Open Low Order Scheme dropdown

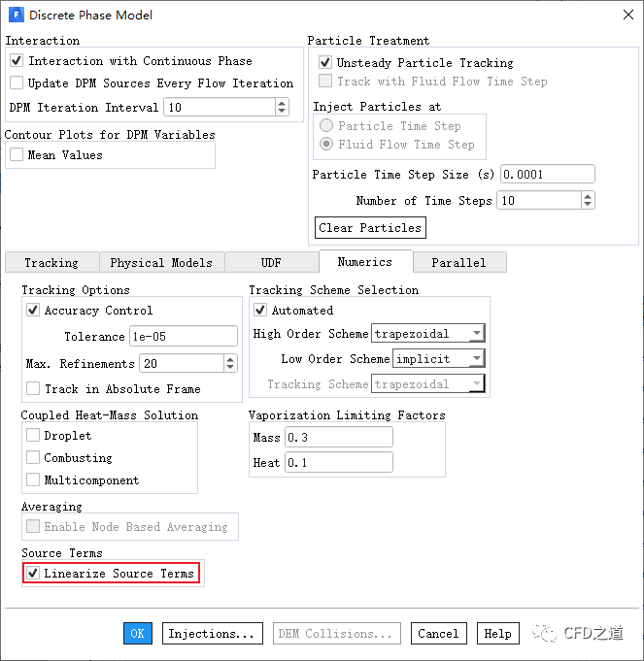point(438,359)
